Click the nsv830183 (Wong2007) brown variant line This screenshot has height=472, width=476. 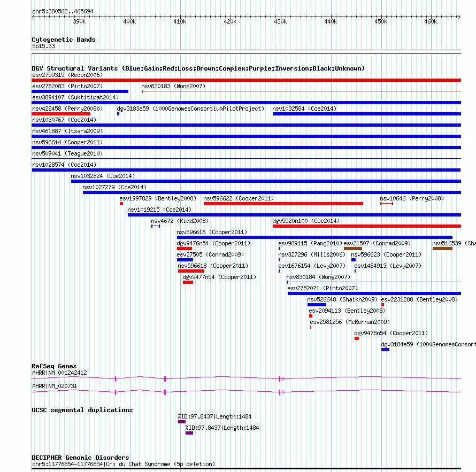[301, 91]
